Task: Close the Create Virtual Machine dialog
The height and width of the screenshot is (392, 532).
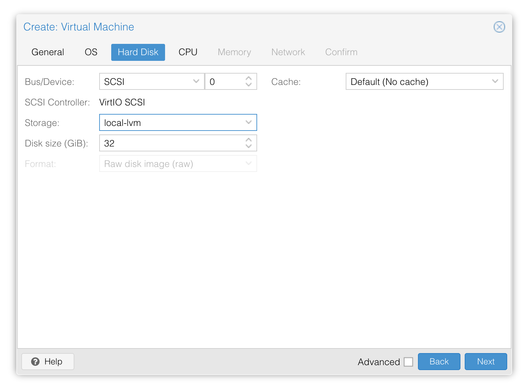Action: click(x=499, y=27)
